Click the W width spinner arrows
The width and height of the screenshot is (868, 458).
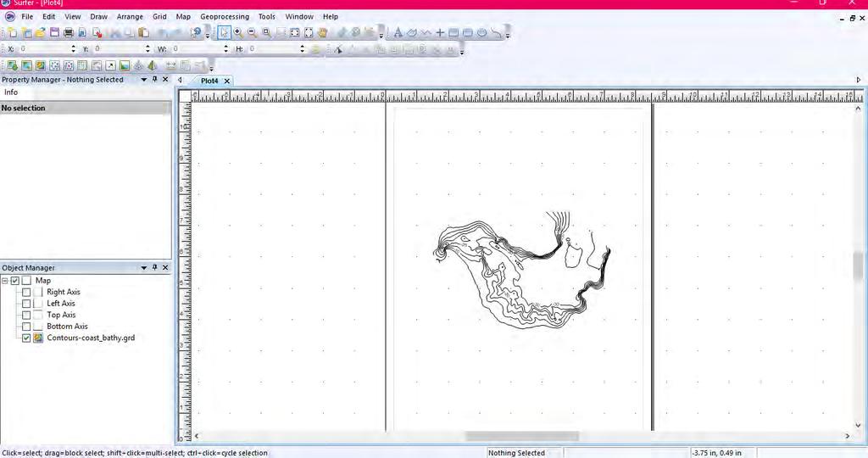pyautogui.click(x=225, y=49)
